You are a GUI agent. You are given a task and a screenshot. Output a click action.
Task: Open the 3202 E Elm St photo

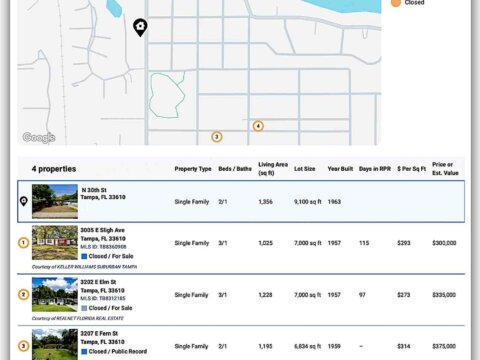tap(55, 294)
